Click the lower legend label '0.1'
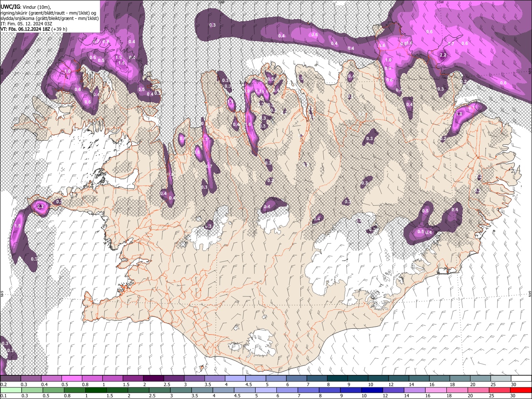Image resolution: width=532 pixels, height=399 pixels. pos(3,396)
